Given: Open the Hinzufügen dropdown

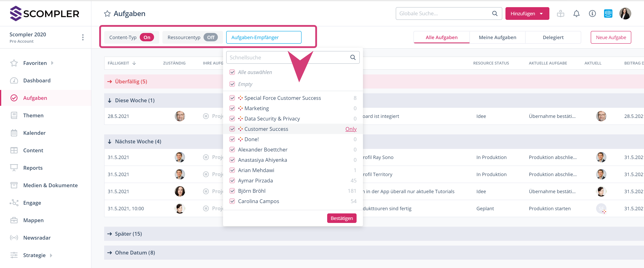Looking at the screenshot, I should tap(527, 13).
